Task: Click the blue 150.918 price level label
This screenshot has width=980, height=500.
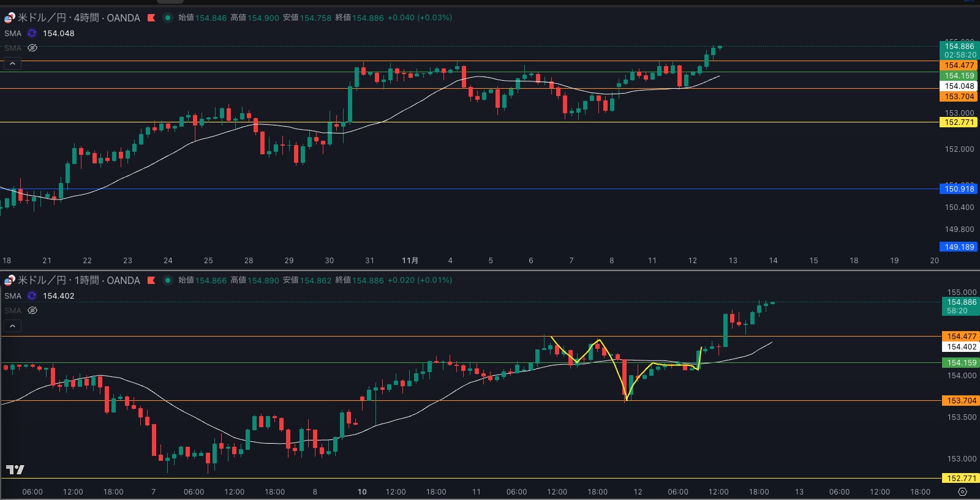Action: click(x=959, y=188)
